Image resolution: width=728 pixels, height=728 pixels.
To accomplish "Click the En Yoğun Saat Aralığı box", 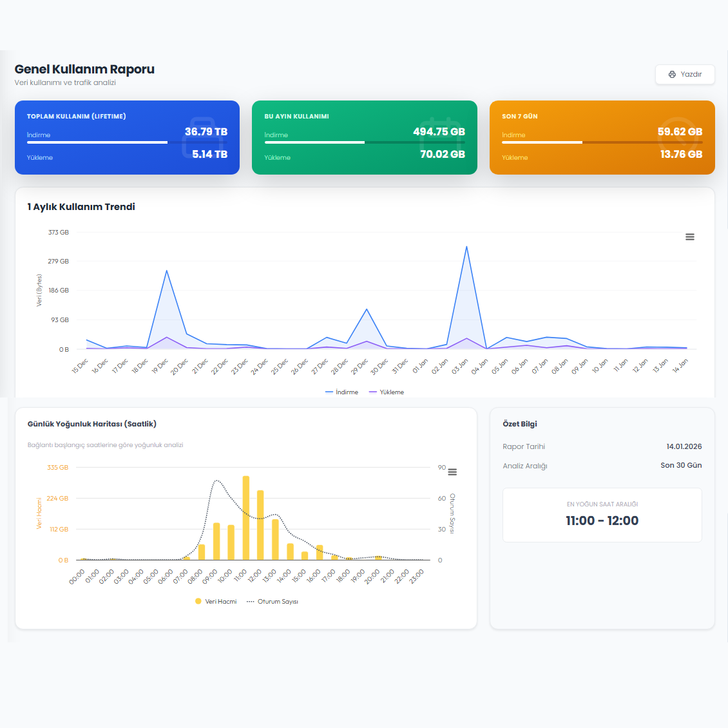I will coord(602,515).
